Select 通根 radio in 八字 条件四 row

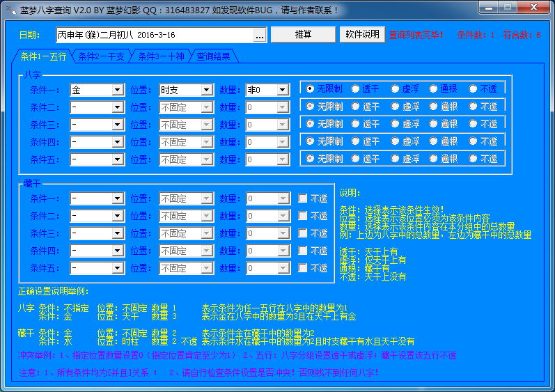click(433, 141)
